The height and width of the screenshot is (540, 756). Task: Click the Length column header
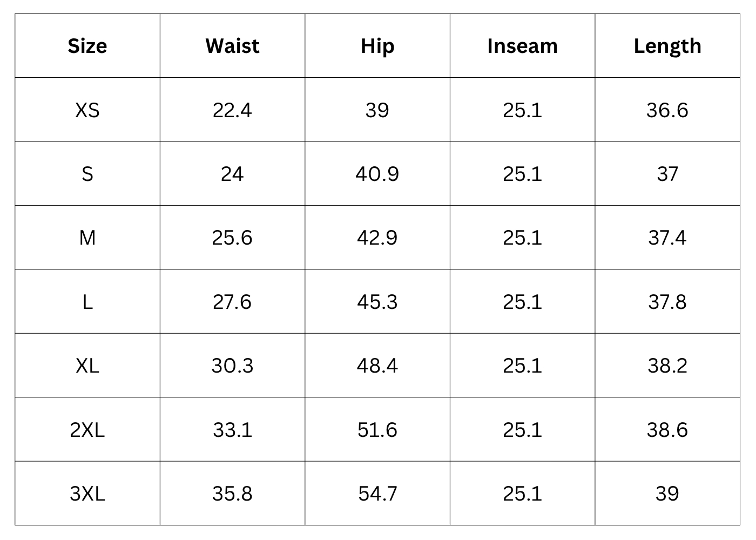coord(667,46)
